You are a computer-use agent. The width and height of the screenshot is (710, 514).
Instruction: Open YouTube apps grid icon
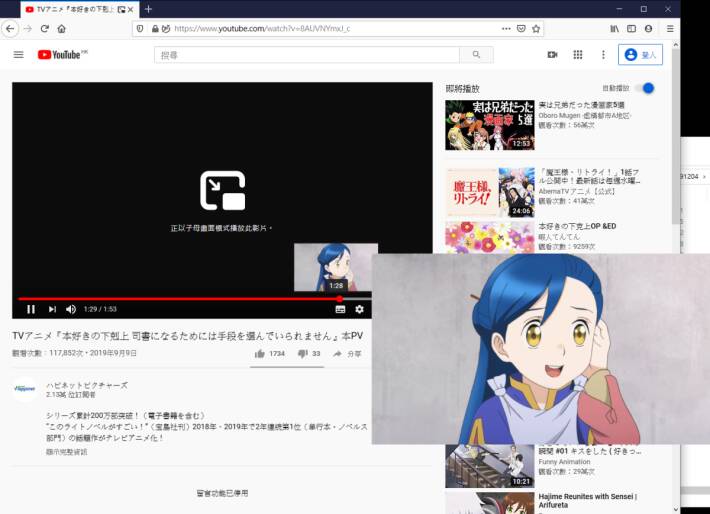[578, 55]
